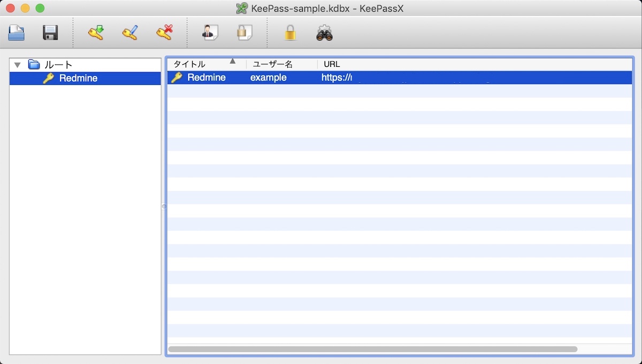Sort entries by タイトル column header
Image resolution: width=642 pixels, height=364 pixels.
click(189, 64)
